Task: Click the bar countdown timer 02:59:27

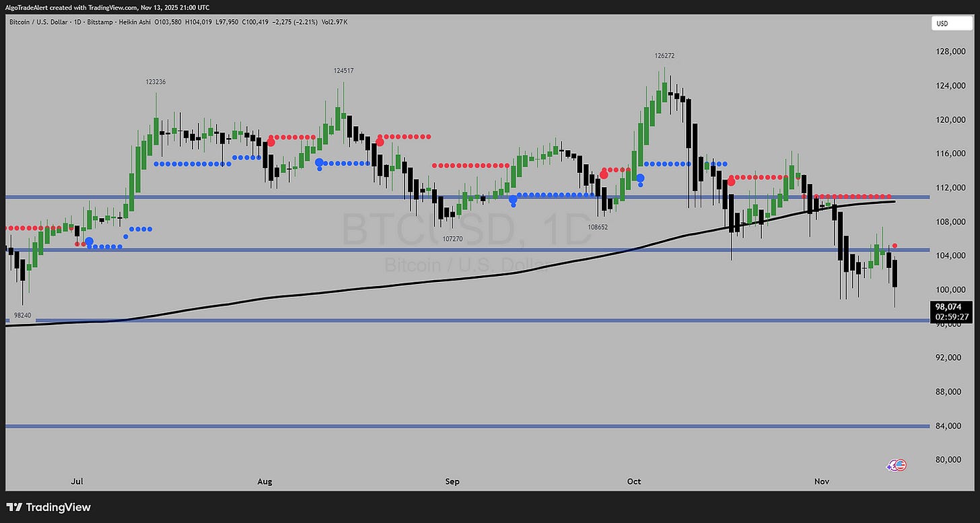Action: (x=952, y=316)
